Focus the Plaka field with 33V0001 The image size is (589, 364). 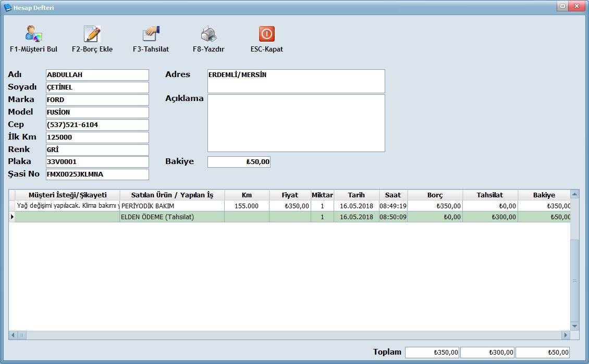pyautogui.click(x=97, y=162)
